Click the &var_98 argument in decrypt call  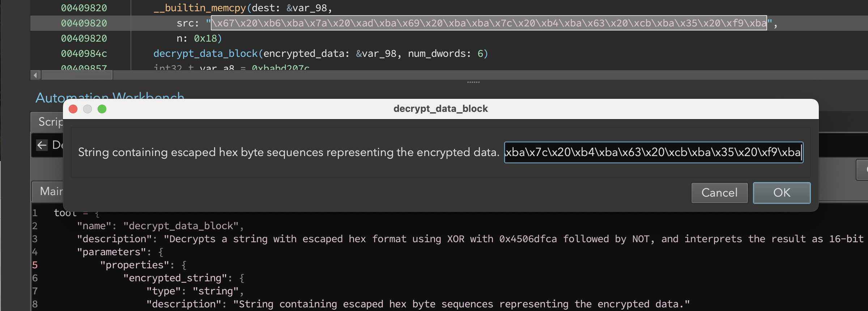376,54
